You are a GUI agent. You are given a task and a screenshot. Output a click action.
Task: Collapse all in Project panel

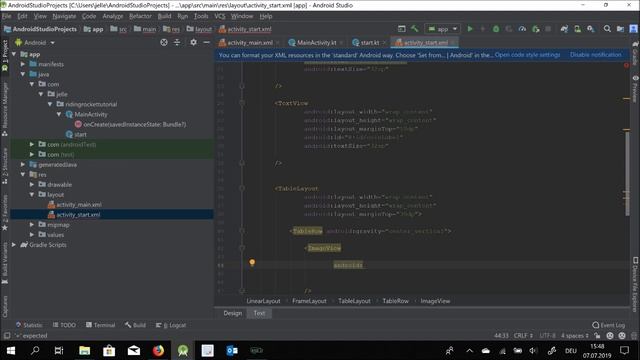click(x=177, y=42)
